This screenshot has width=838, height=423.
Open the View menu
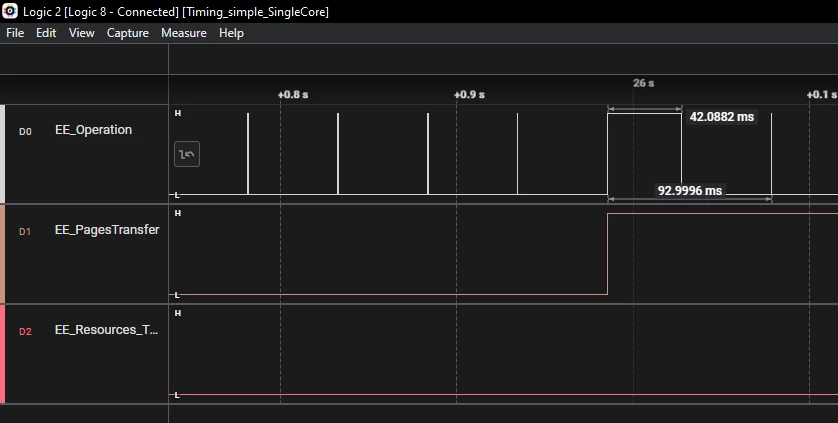coord(82,33)
